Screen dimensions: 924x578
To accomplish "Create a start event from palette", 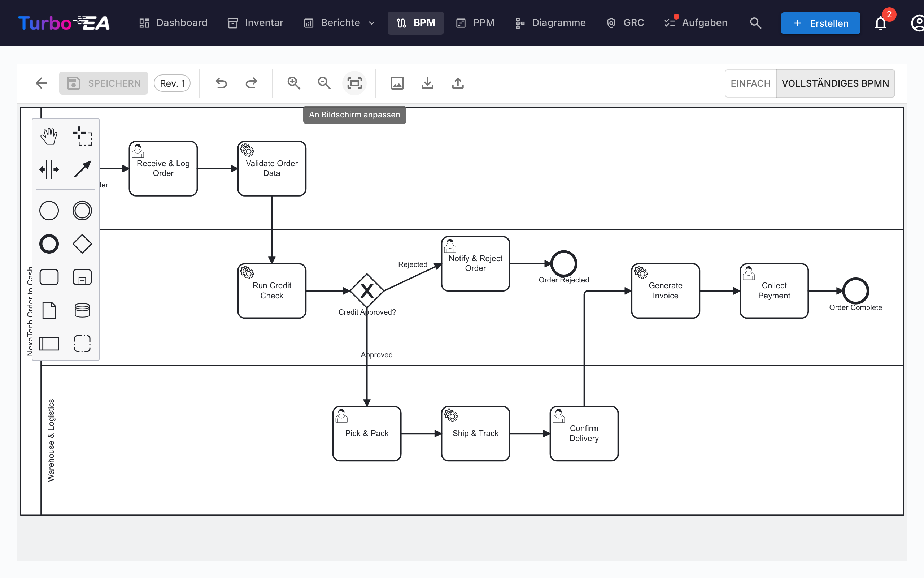I will click(49, 211).
